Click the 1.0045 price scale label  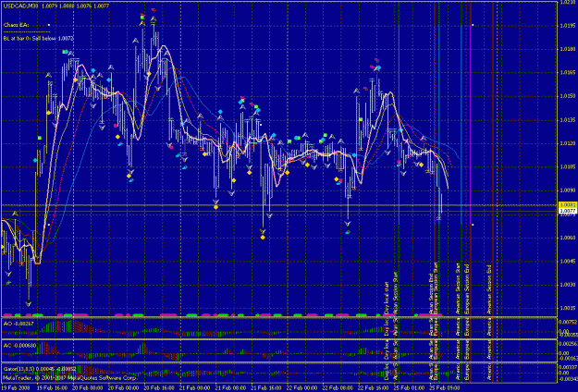click(568, 262)
